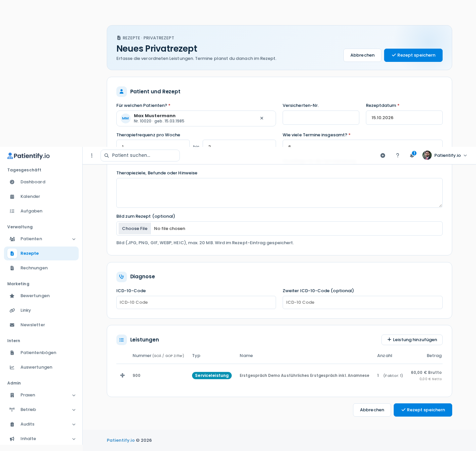This screenshot has height=451, width=476.
Task: Click the Bewertungen star icon in the sidebar
Action: tap(12, 296)
